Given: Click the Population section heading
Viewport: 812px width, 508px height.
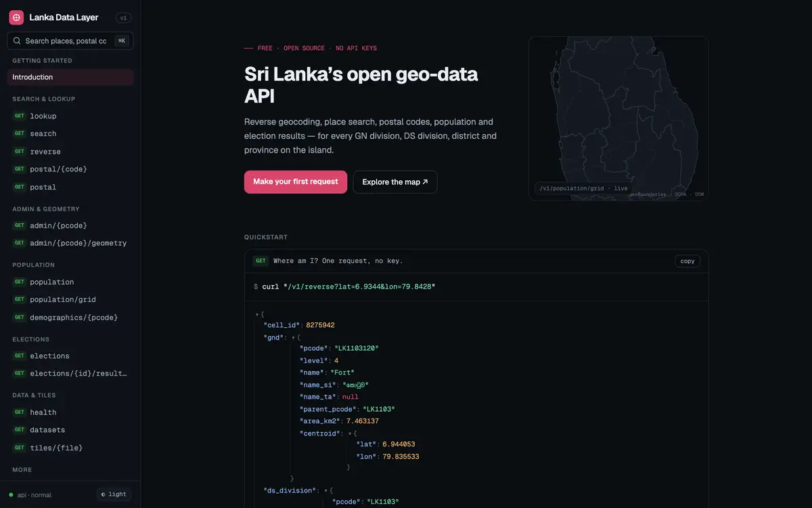Looking at the screenshot, I should [x=34, y=265].
